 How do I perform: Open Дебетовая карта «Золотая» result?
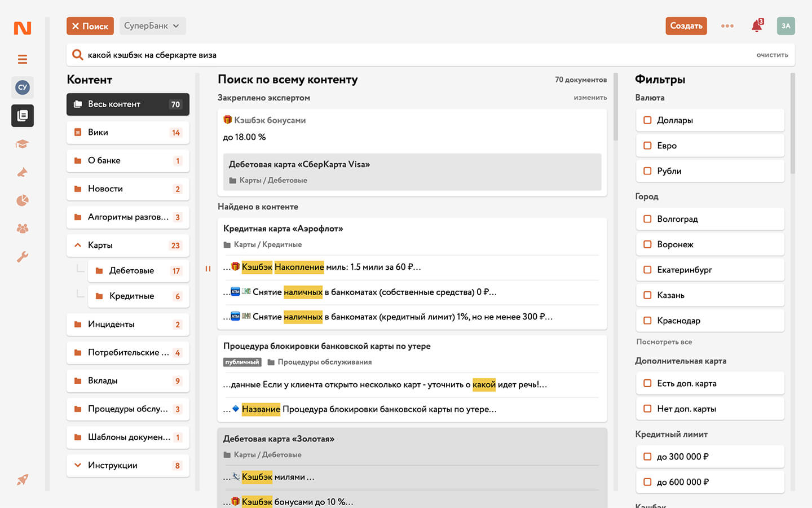(x=279, y=439)
